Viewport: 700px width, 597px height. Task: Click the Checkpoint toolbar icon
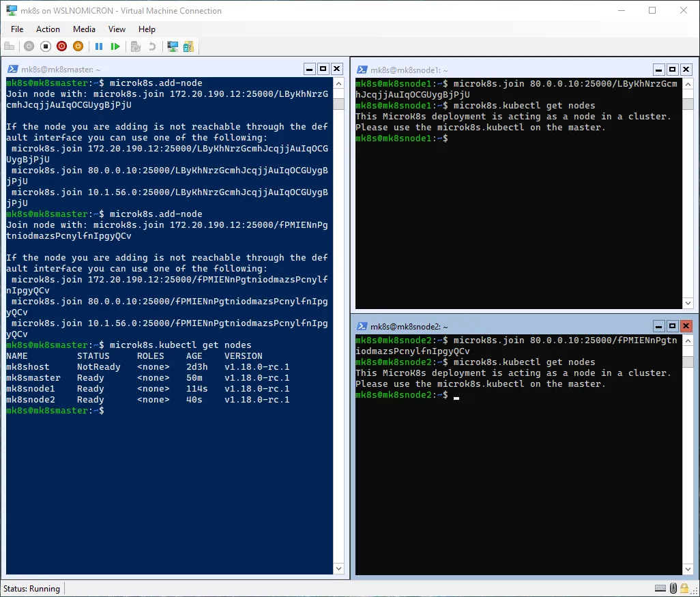[x=136, y=46]
